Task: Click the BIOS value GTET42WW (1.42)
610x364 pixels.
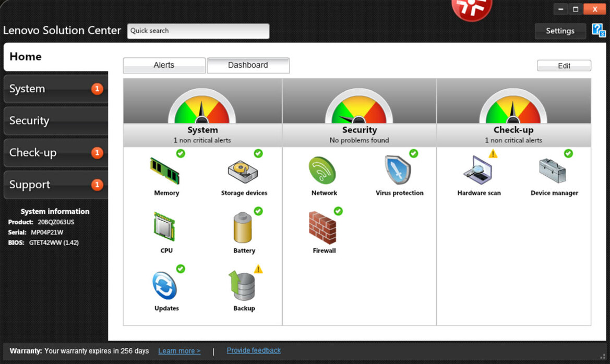Action: pos(54,242)
